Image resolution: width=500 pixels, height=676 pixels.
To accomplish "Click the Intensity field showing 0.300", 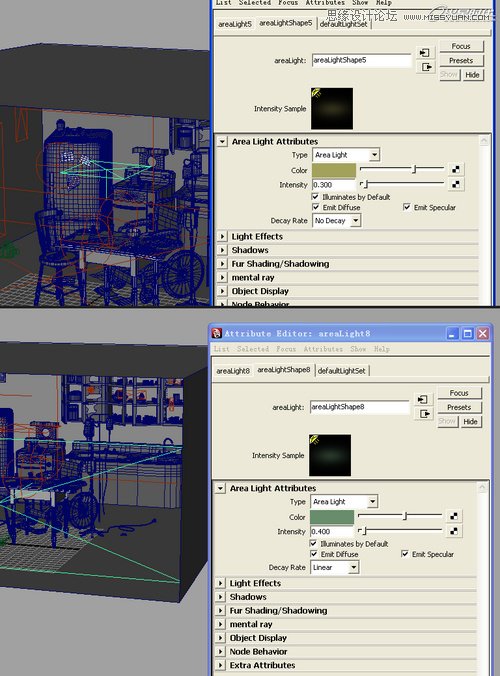I will [x=334, y=185].
